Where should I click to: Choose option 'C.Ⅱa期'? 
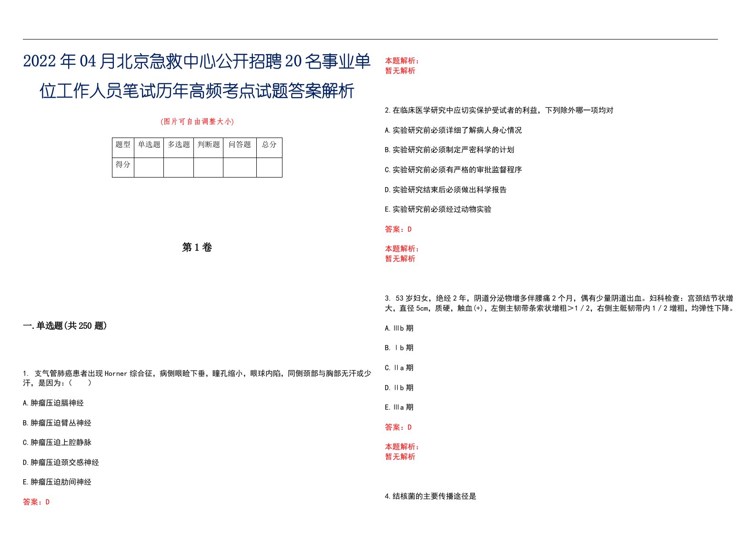pos(399,368)
